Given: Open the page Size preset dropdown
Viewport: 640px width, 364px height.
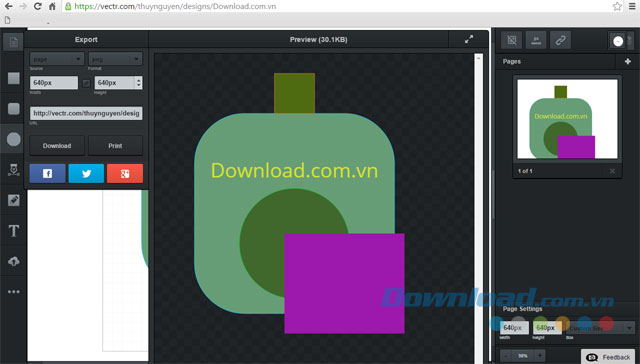Looking at the screenshot, I should point(600,327).
